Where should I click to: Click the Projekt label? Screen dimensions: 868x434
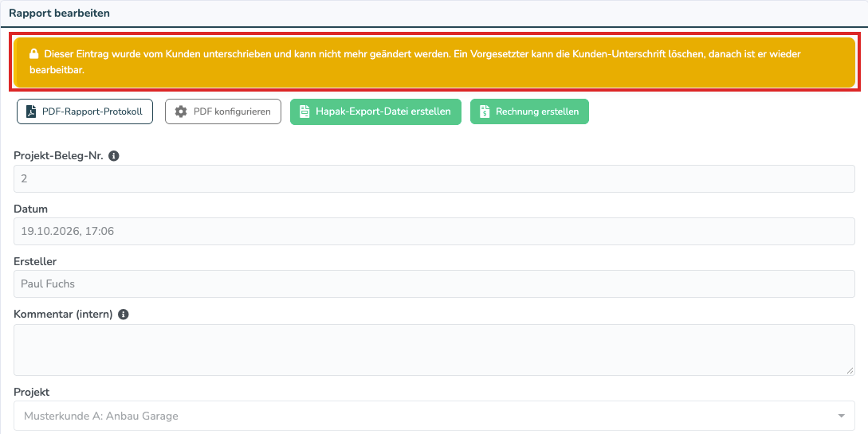[x=32, y=392]
